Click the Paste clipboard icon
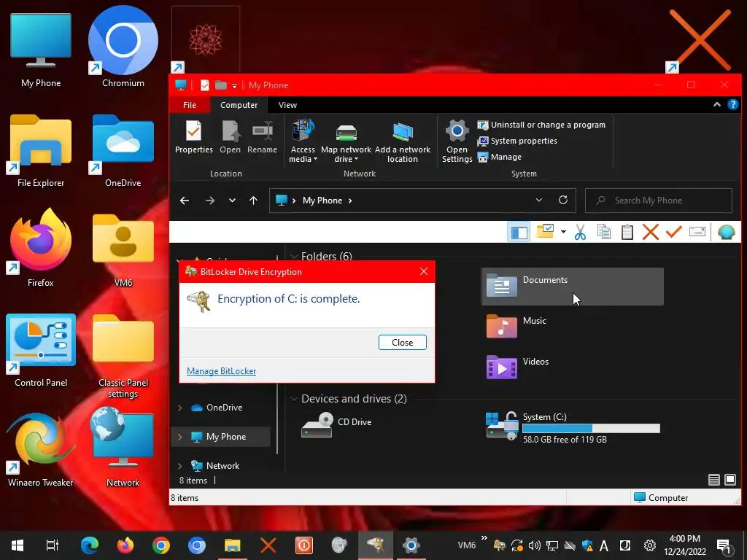 click(627, 232)
